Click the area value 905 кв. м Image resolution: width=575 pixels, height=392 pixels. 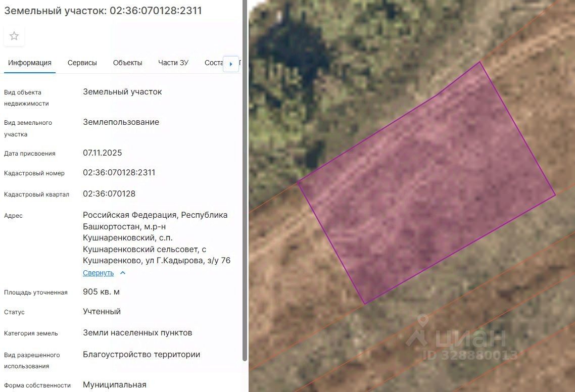tap(101, 291)
